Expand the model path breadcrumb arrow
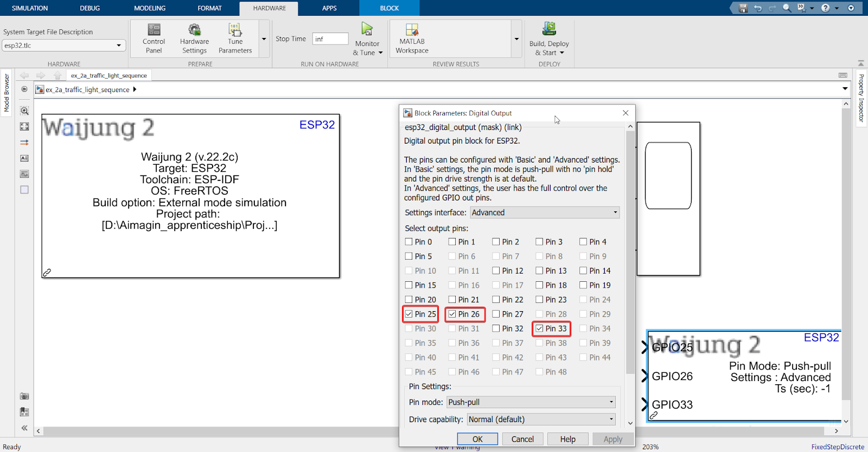 135,89
